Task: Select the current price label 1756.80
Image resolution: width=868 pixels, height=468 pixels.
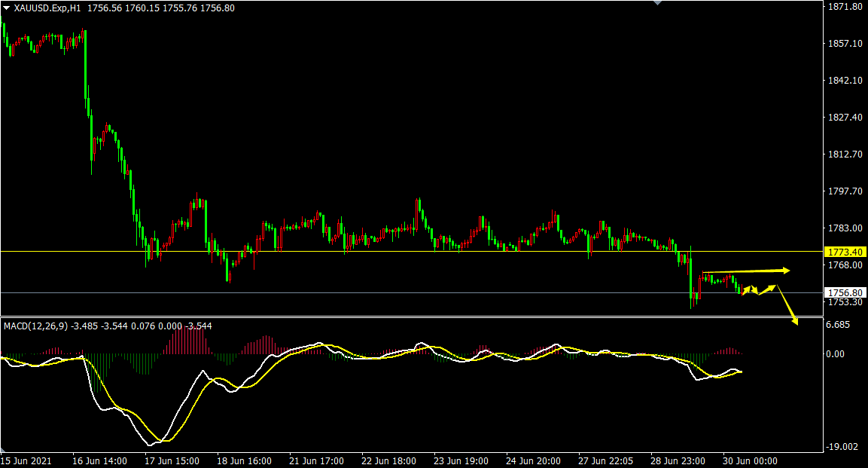Action: (x=845, y=292)
